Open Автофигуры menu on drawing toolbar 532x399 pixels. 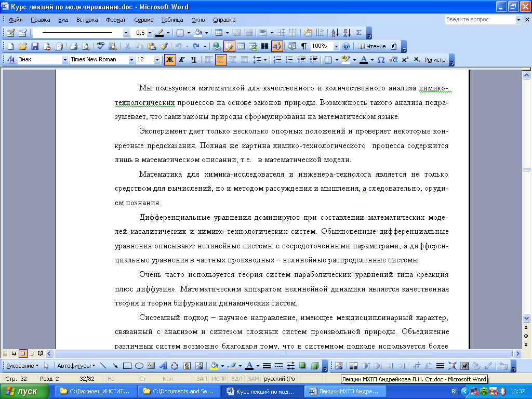(x=76, y=366)
